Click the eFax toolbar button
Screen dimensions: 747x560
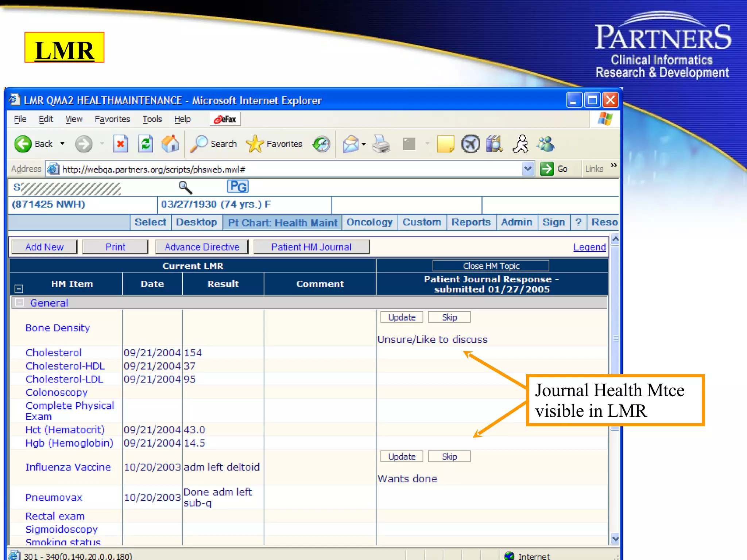(225, 119)
